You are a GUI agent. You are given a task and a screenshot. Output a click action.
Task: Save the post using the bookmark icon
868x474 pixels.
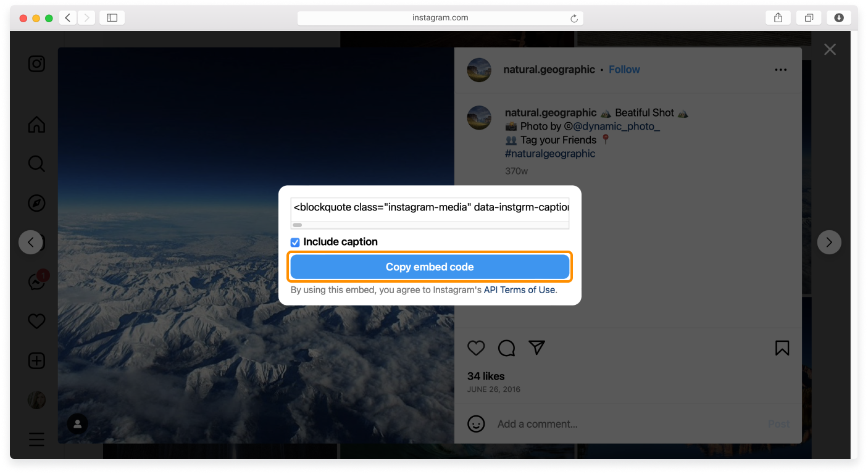coord(782,348)
